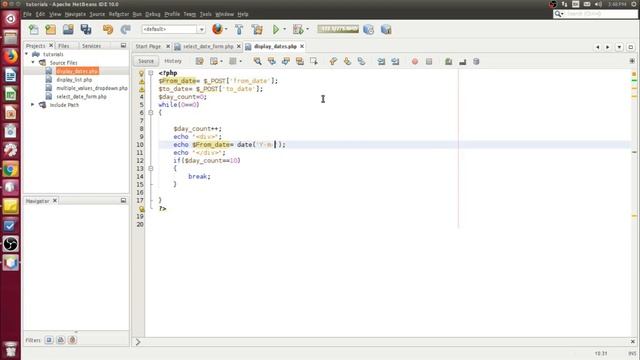Click the Start Macro Recording red icon

[x=415, y=61]
